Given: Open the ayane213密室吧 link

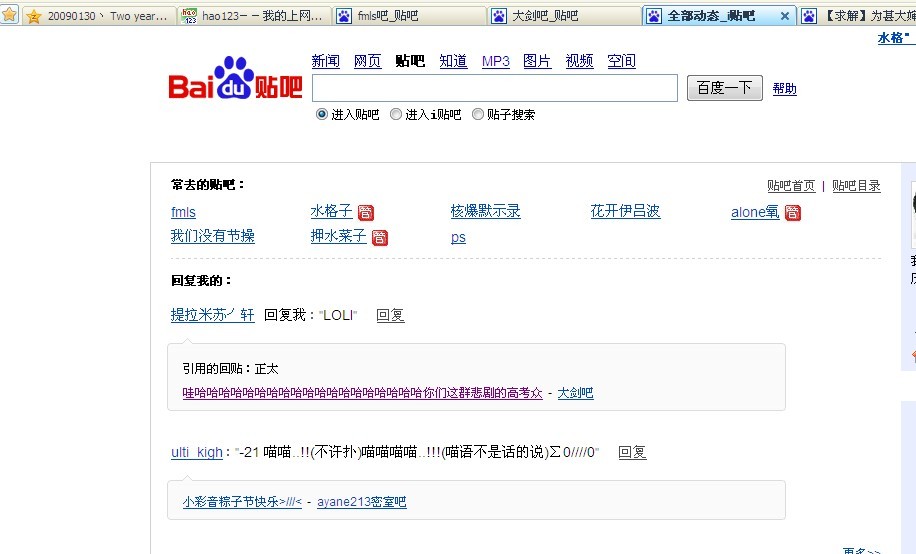Looking at the screenshot, I should click(362, 502).
